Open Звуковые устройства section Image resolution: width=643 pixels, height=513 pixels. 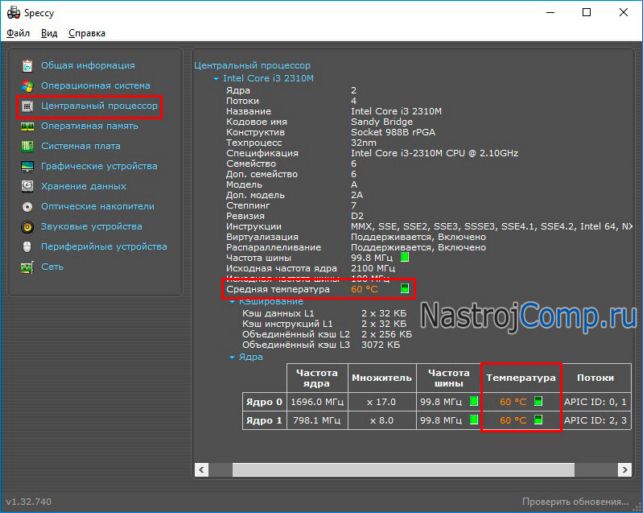pyautogui.click(x=91, y=226)
